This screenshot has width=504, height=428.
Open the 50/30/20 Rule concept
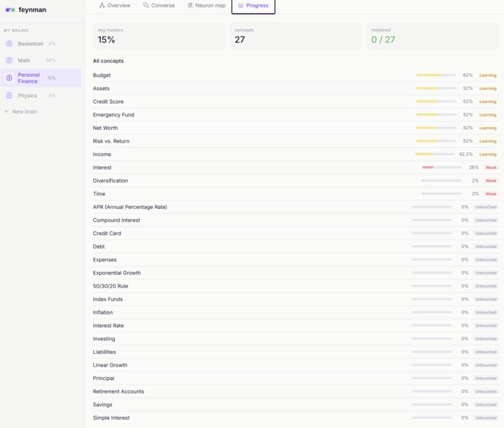(x=296, y=286)
